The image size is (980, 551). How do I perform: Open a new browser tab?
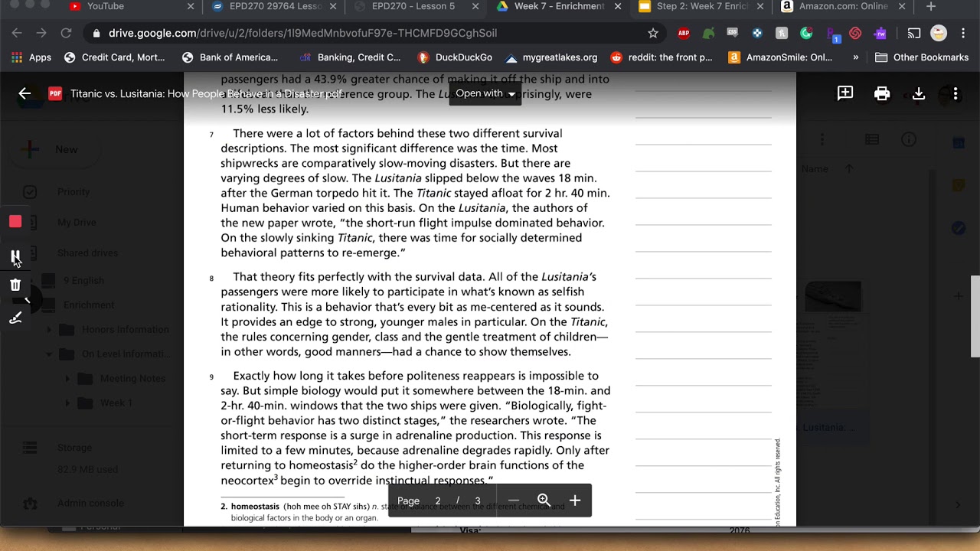[x=931, y=7]
